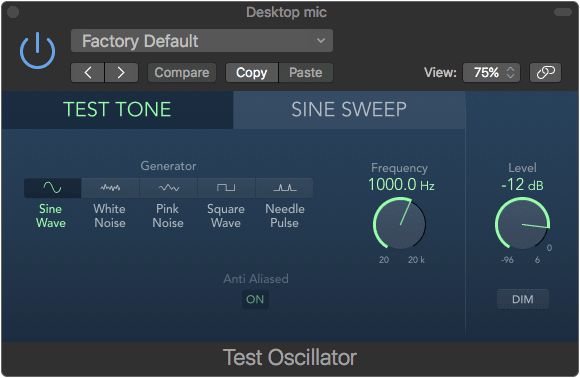The image size is (580, 378).
Task: Switch to the TEST TONE tab
Action: 117,110
